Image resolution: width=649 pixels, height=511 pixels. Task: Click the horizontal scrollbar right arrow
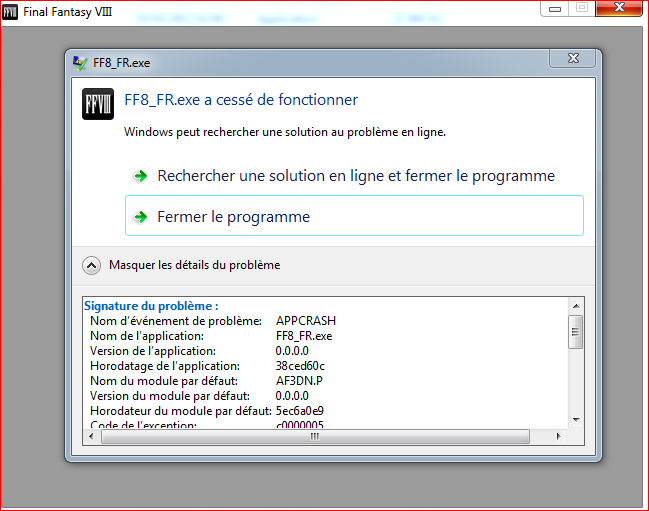(558, 436)
